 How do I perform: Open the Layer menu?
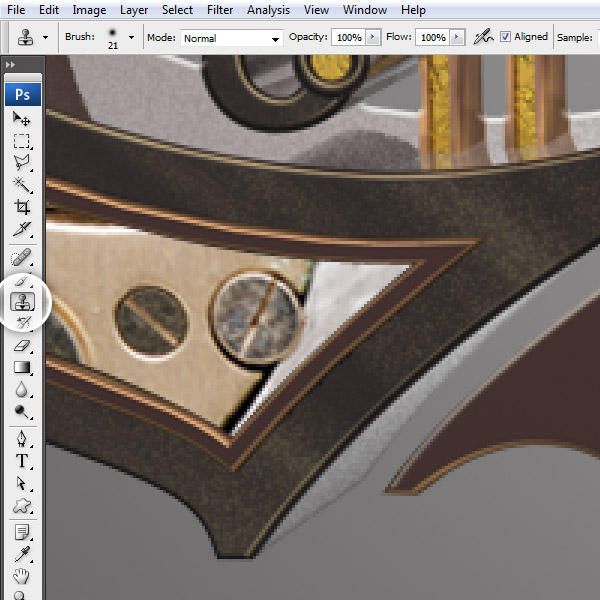point(134,10)
